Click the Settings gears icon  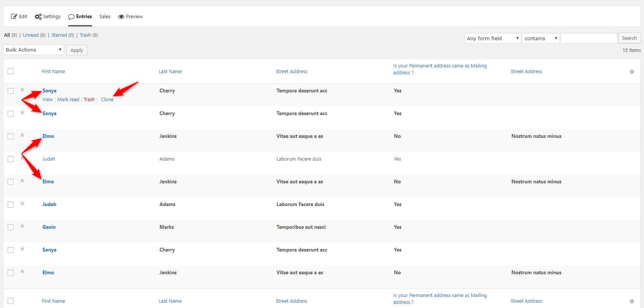click(38, 17)
